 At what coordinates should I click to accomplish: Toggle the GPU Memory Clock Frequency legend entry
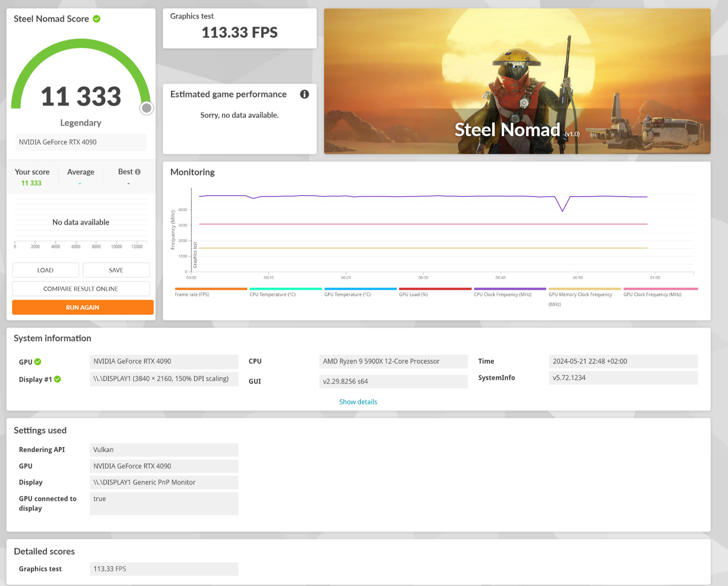[585, 298]
